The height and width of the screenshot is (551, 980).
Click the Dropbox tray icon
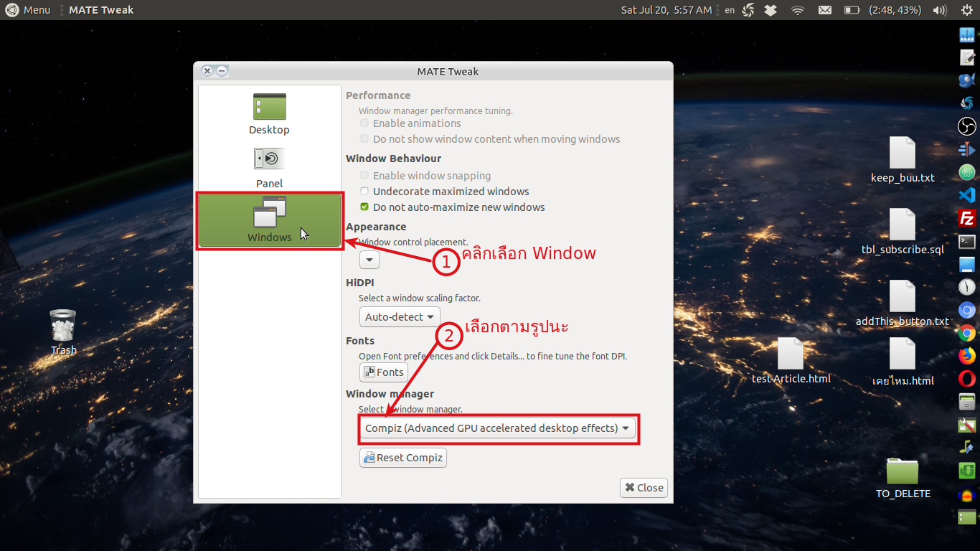[x=771, y=10]
